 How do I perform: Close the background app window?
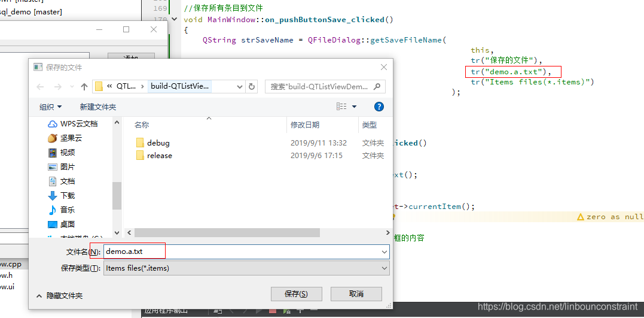pos(154,29)
